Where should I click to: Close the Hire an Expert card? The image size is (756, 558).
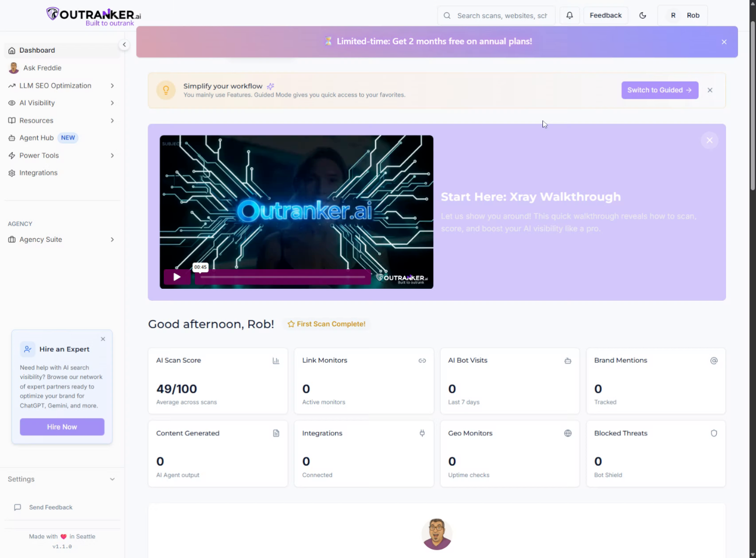[x=103, y=339]
